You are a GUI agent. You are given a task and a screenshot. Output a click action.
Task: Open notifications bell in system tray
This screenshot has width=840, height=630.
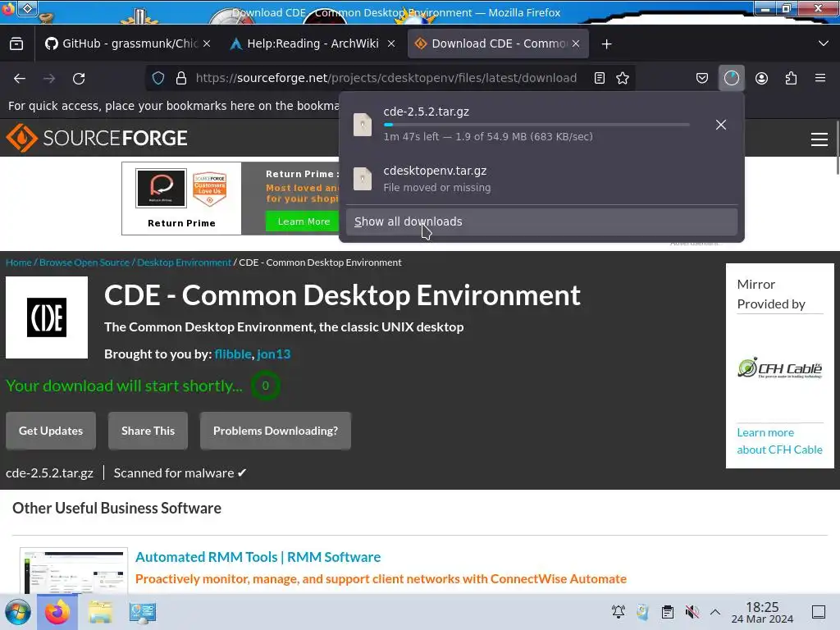pos(619,612)
